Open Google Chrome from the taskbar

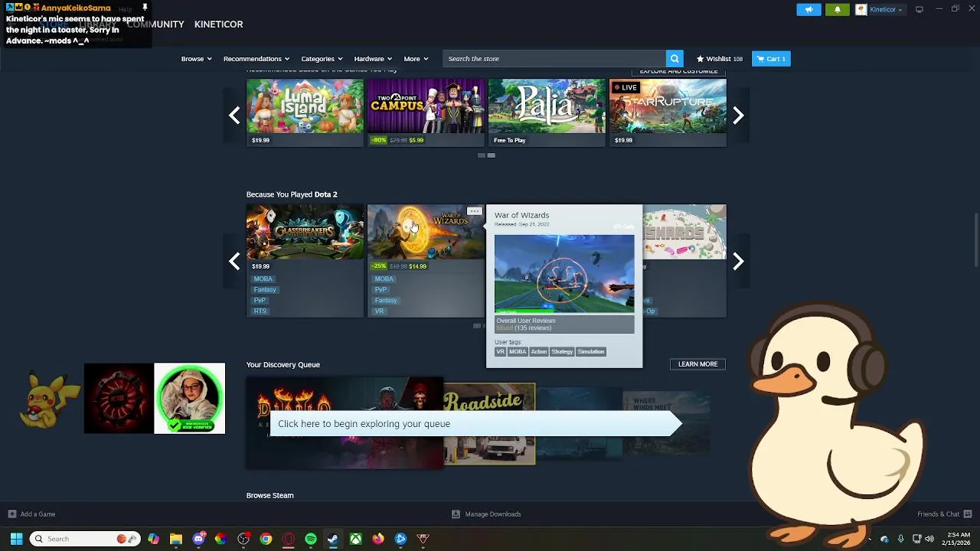point(266,539)
